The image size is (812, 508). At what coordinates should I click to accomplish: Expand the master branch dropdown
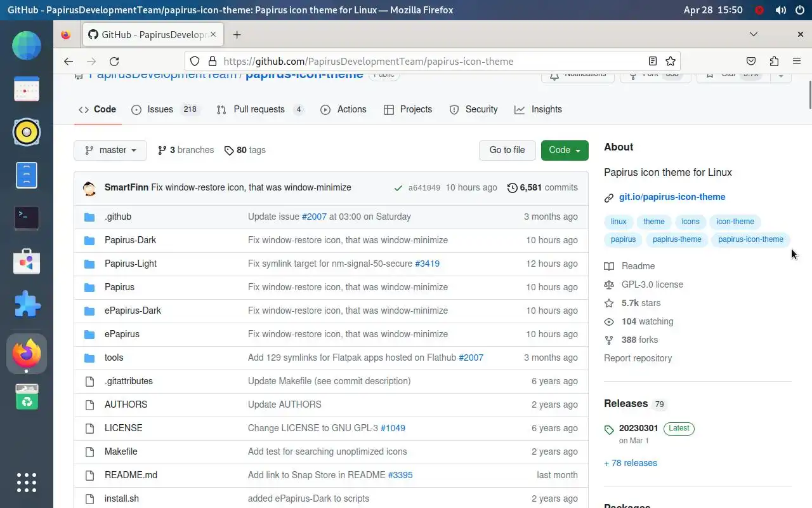(x=110, y=150)
